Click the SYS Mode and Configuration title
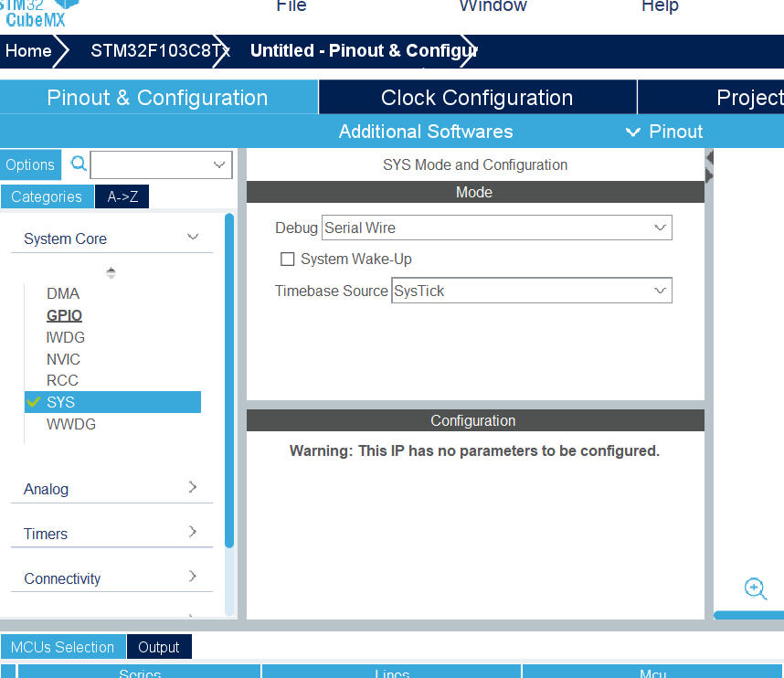Image resolution: width=784 pixels, height=678 pixels. (475, 164)
